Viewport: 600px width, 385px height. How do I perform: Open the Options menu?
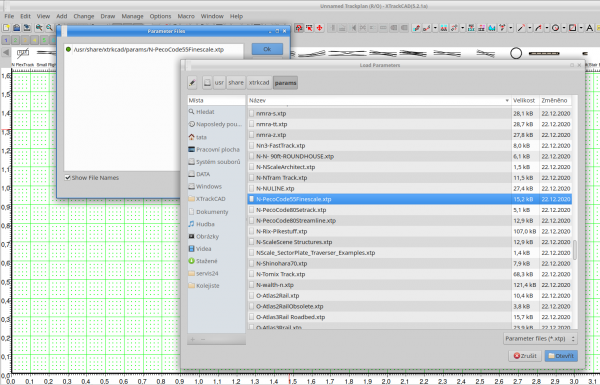160,16
